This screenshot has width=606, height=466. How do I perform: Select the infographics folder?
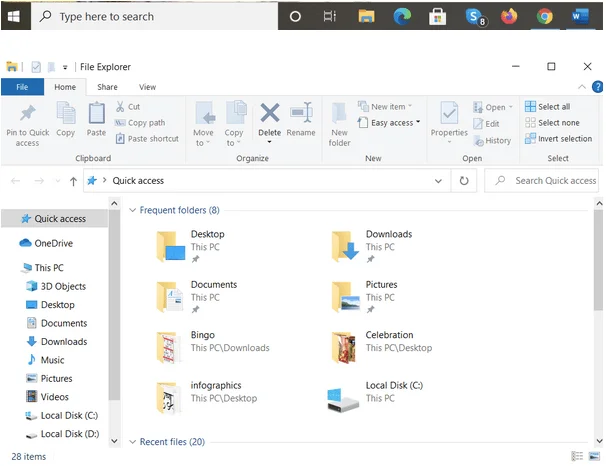(x=206, y=396)
